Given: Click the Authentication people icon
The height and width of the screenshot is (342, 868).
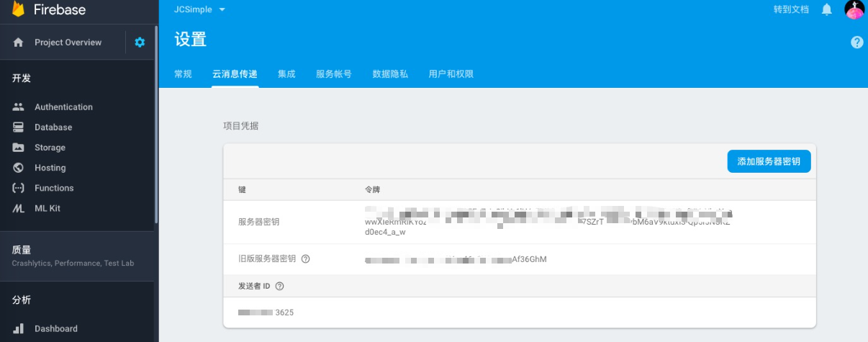Looking at the screenshot, I should (x=19, y=107).
